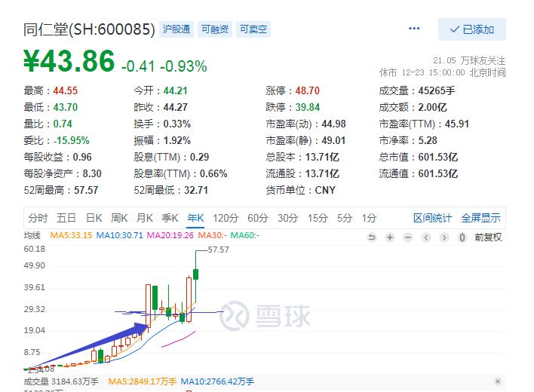Click the 57.57 high marker on chart
The height and width of the screenshot is (392, 534).
click(x=219, y=250)
